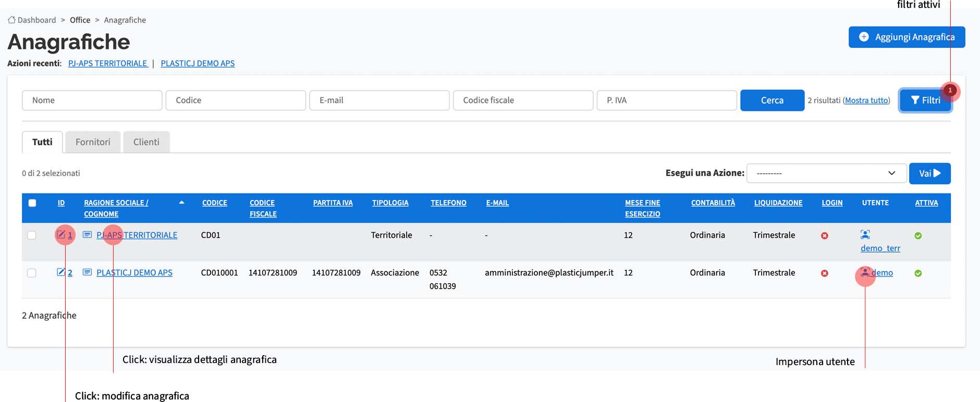Open edit pencil icon for ID 1
Screen dimensions: 980x402
coord(61,234)
